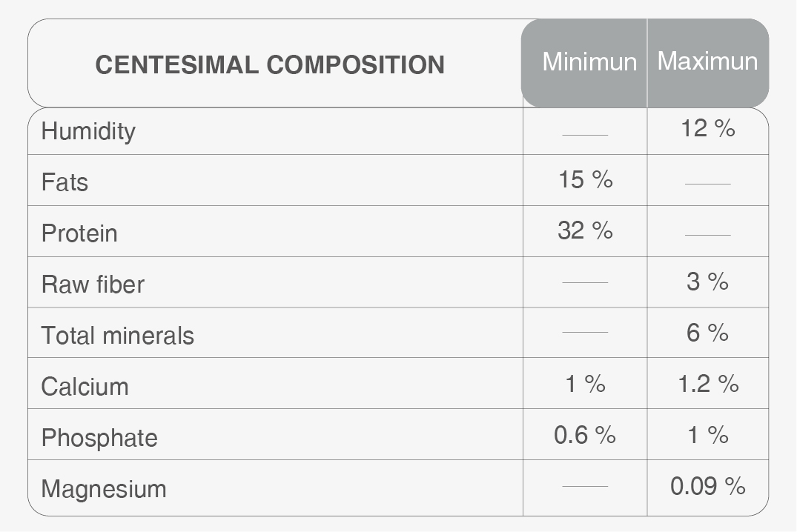Screen dimensions: 797x532
Task: Select the 0.09 % magnesium maximum value
Action: click(707, 486)
